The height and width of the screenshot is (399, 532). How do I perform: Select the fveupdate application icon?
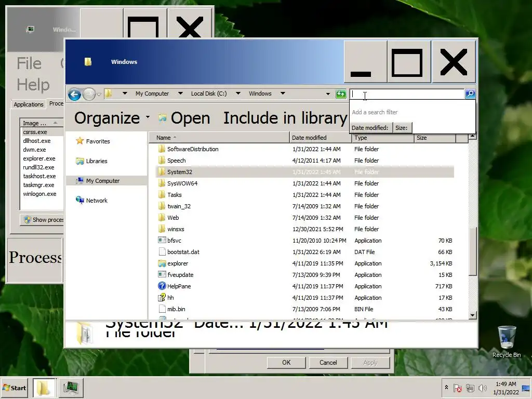(162, 274)
